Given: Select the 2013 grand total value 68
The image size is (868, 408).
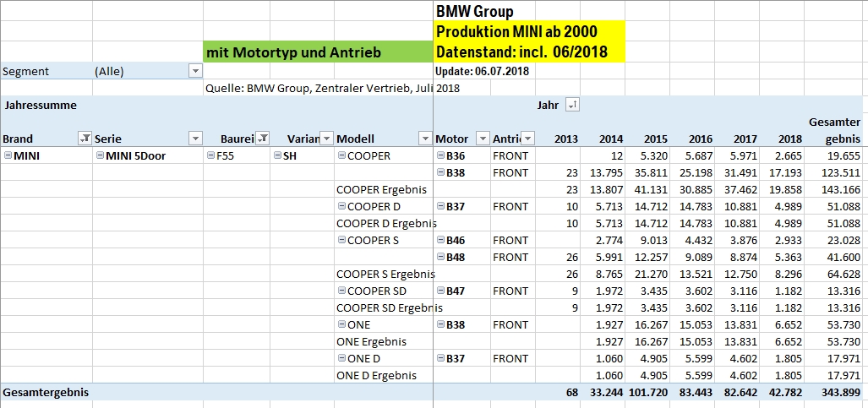Looking at the screenshot, I should [572, 393].
